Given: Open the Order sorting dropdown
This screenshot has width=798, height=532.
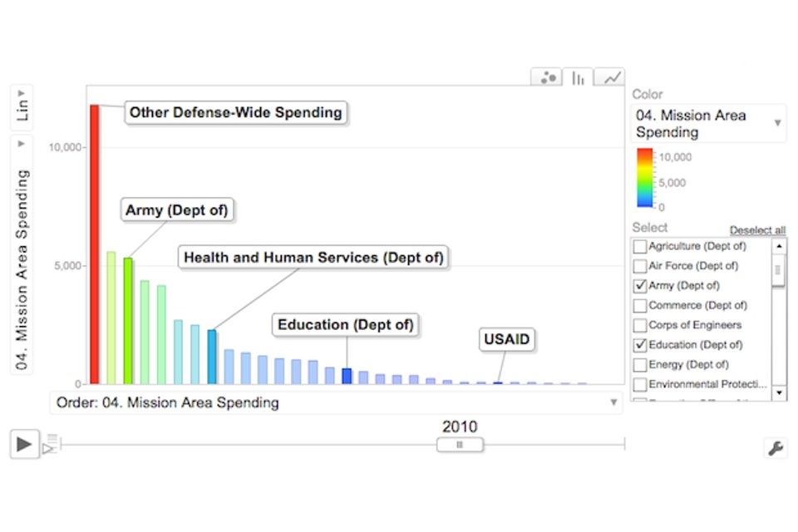Looking at the screenshot, I should point(337,402).
